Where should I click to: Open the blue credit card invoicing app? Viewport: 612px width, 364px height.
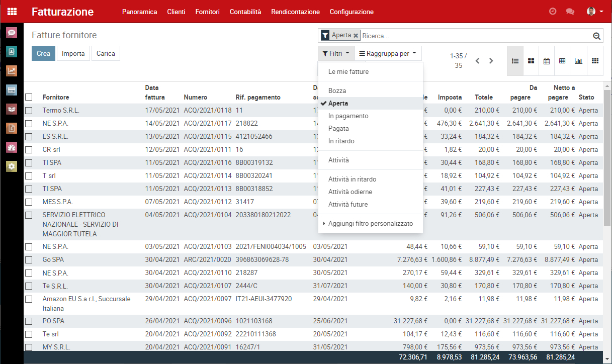[x=12, y=90]
